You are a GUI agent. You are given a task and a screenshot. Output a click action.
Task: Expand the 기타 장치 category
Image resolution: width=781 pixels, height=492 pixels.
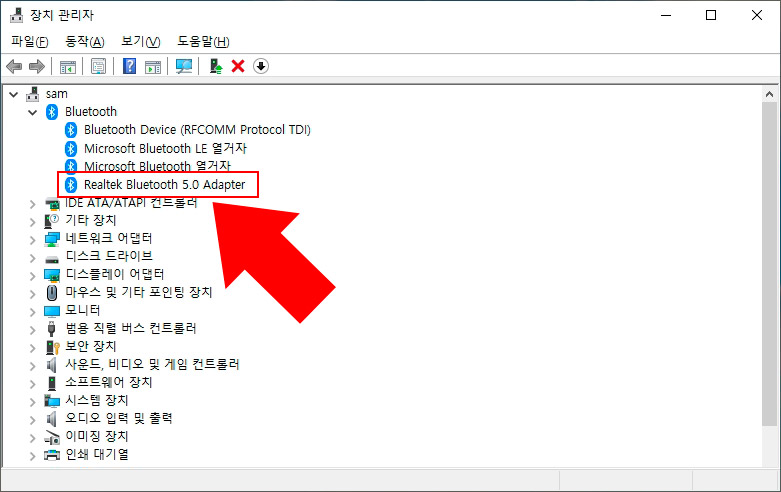tap(32, 222)
